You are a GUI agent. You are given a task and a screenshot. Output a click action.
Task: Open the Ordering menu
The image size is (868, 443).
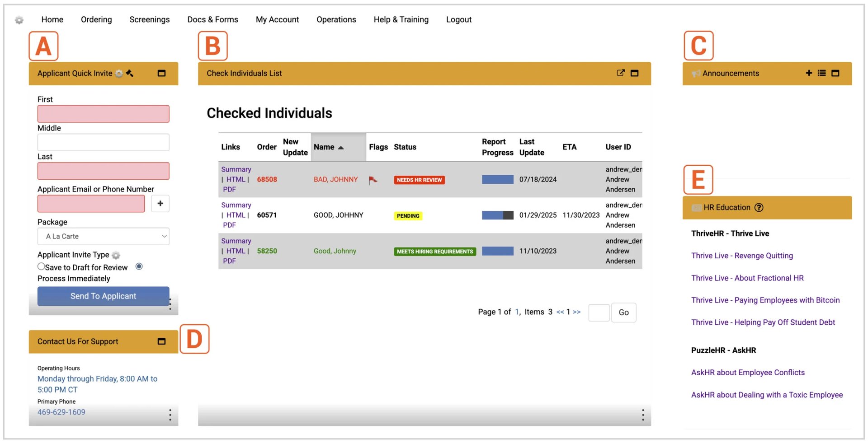click(96, 19)
